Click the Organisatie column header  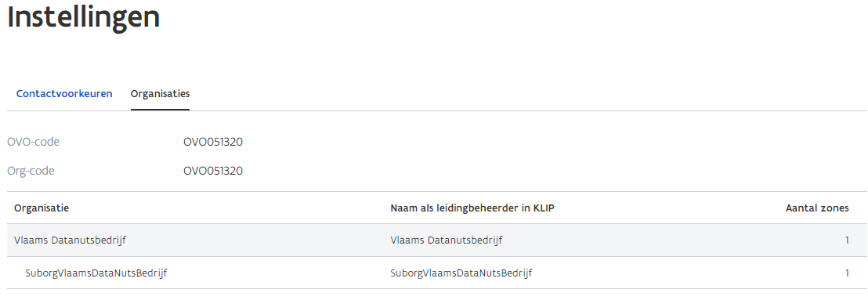[42, 208]
